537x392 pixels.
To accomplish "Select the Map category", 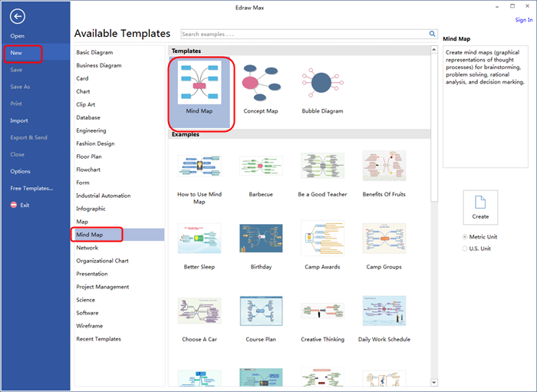I will 82,222.
